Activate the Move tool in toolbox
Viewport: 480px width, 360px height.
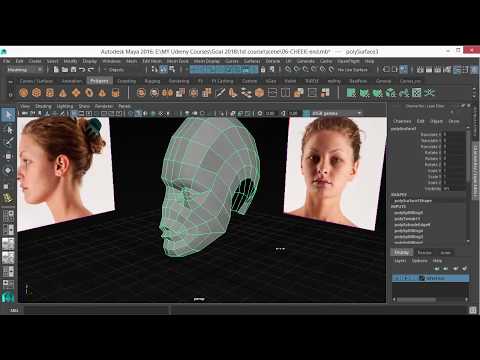pyautogui.click(x=8, y=156)
